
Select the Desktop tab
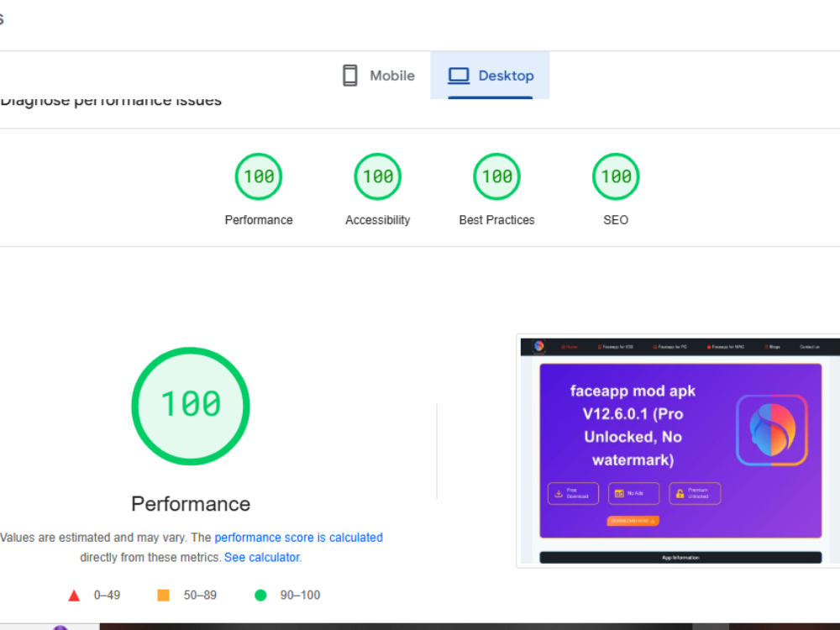tap(490, 76)
